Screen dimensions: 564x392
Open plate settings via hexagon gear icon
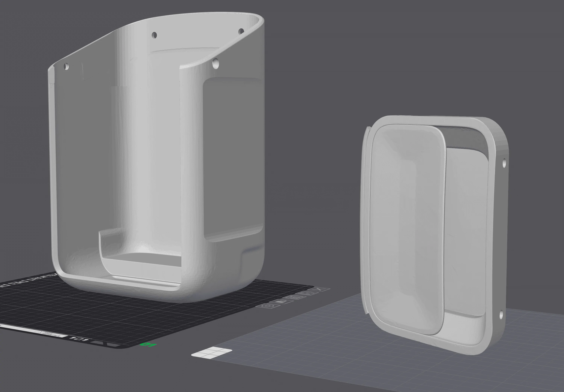click(268, 306)
